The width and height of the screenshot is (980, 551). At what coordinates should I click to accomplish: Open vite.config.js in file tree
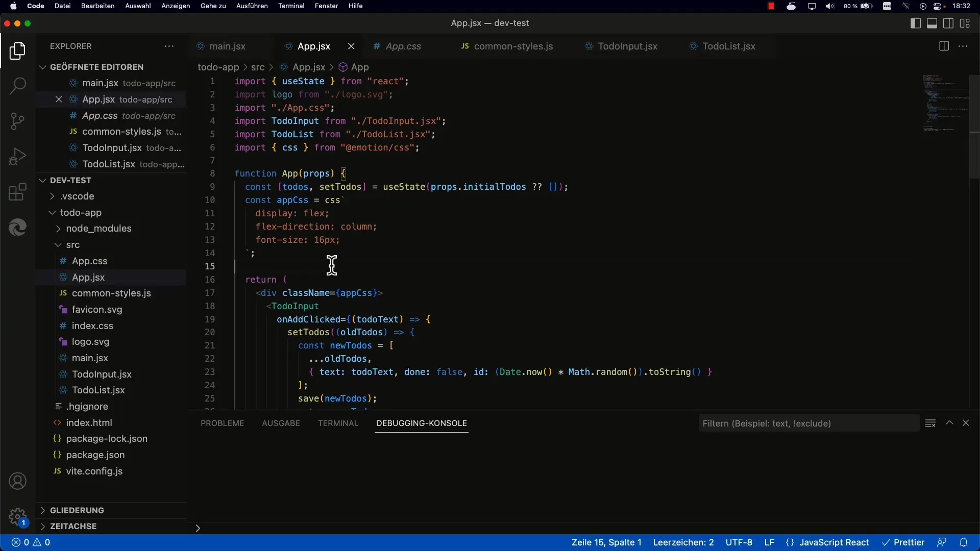94,471
